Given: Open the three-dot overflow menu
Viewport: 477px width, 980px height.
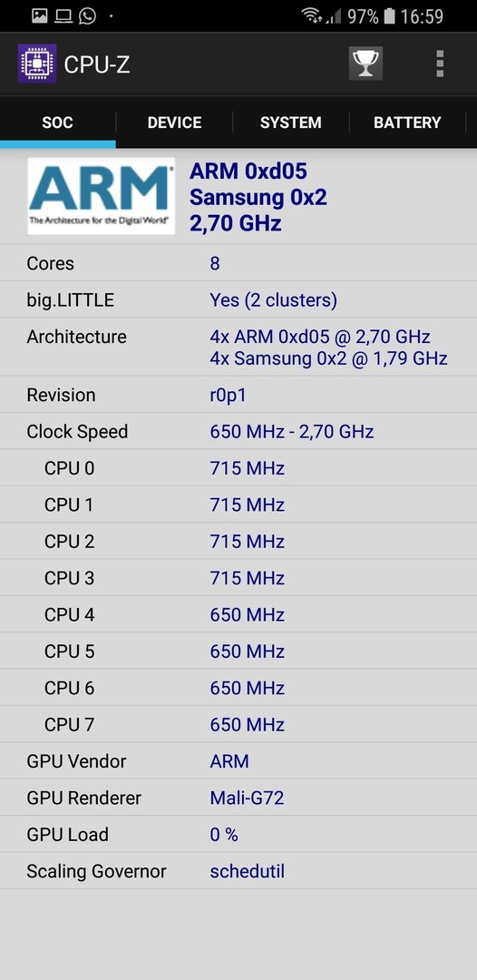Looking at the screenshot, I should [x=440, y=64].
